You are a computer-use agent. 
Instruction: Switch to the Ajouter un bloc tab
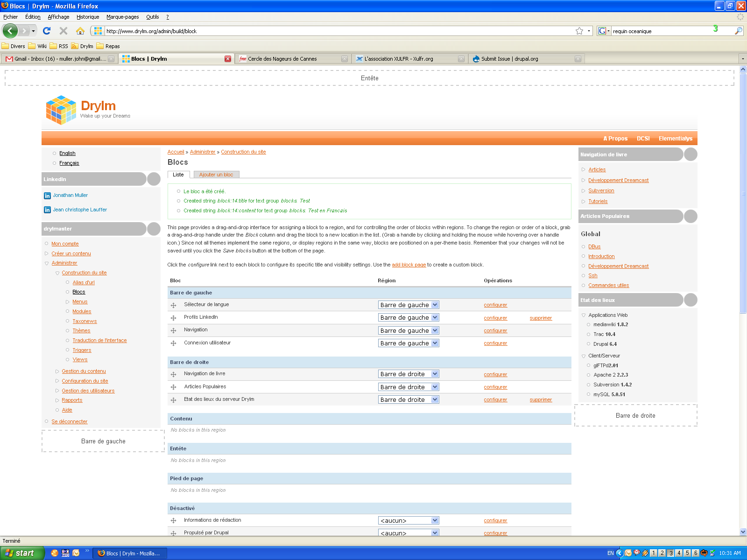coord(216,175)
